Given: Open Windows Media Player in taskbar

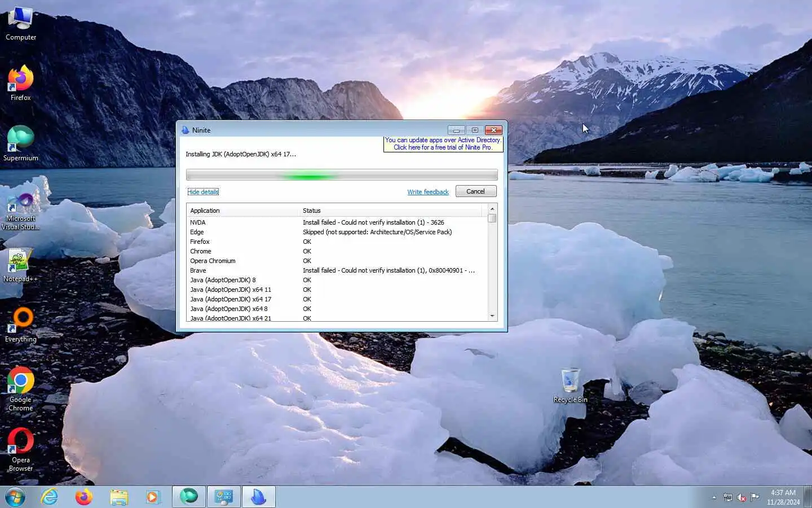Looking at the screenshot, I should (x=153, y=497).
